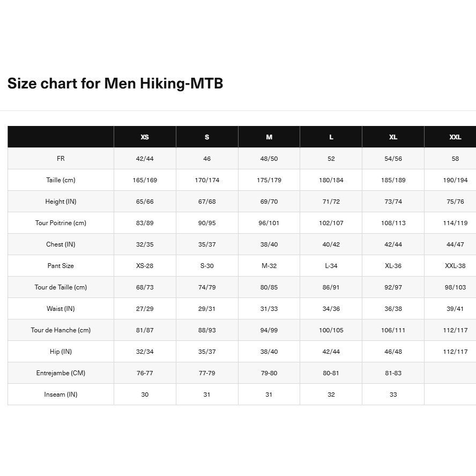Click the size chart heading text
Viewport: 476px width, 476px height.
click(x=115, y=84)
